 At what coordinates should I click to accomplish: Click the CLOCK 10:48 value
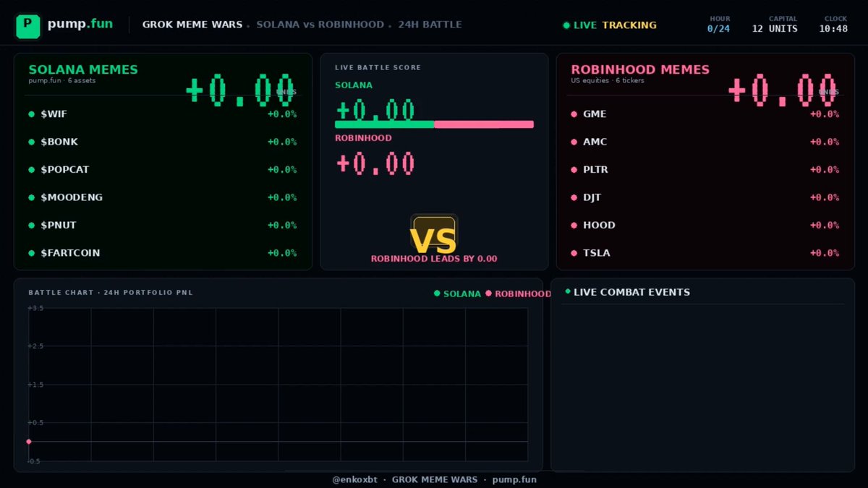point(834,29)
